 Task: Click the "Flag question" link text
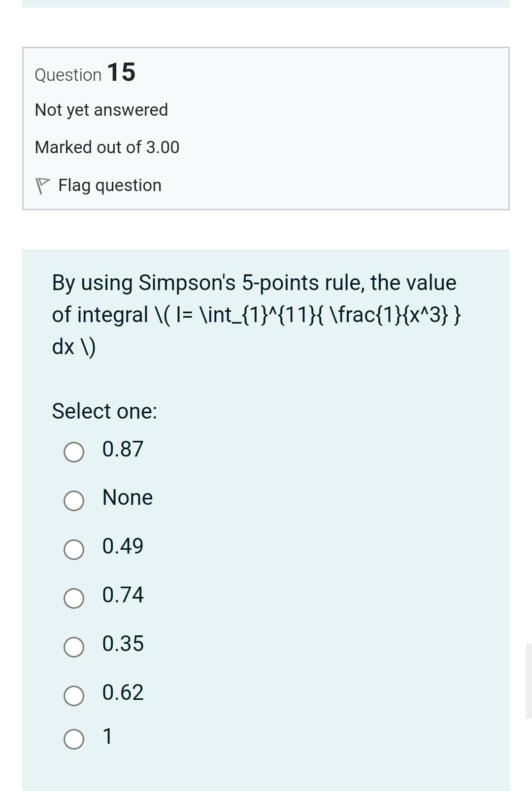click(109, 185)
